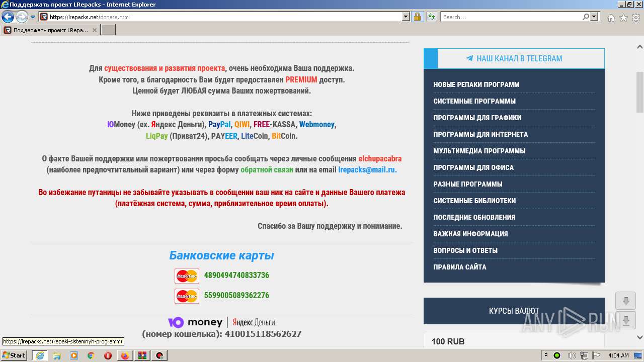Click the PayPal payment link
The height and width of the screenshot is (362, 644).
tap(219, 124)
